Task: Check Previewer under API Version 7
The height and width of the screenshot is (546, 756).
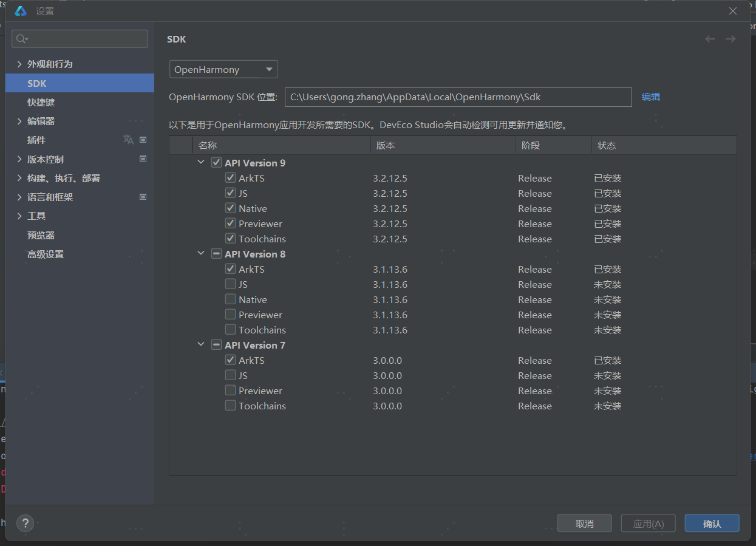Action: pyautogui.click(x=230, y=391)
